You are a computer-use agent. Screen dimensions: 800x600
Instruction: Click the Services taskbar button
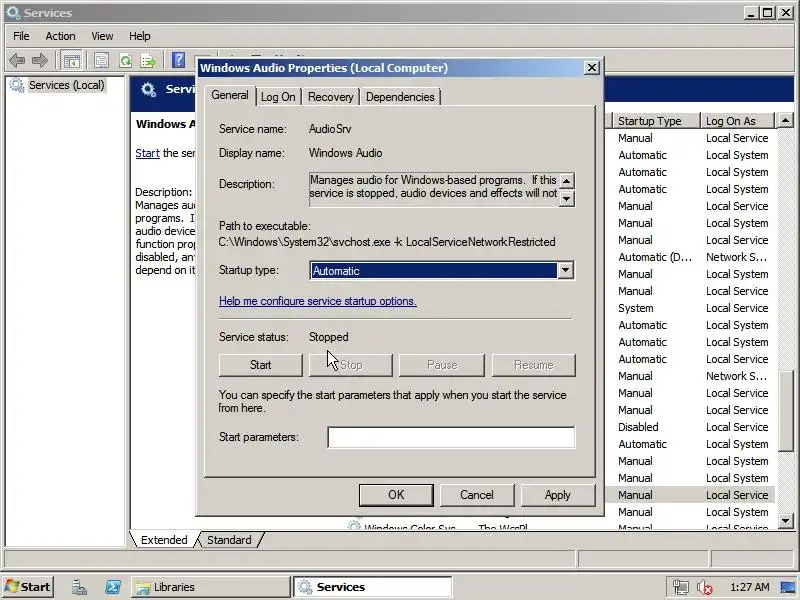coord(373,587)
